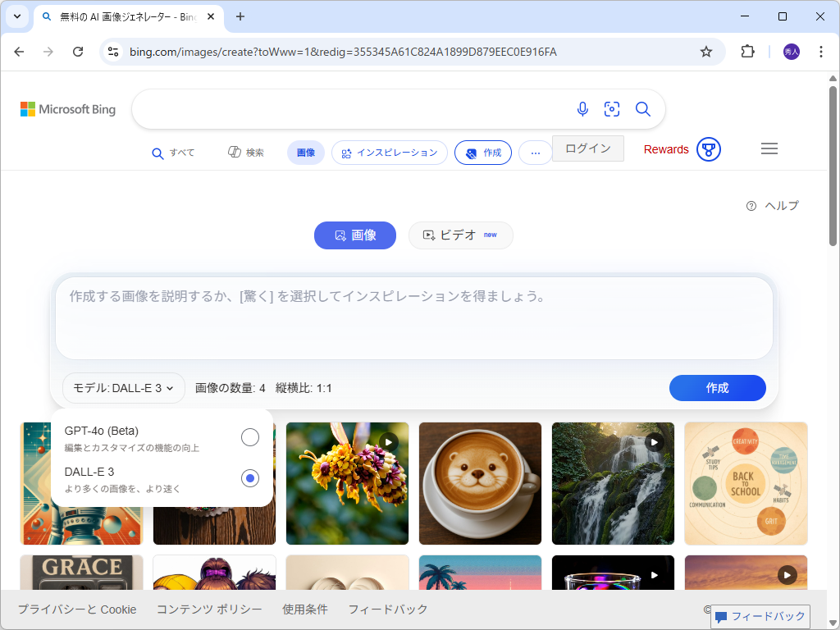840x630 pixels.
Task: Toggle the bookmark star in the address bar
Action: [706, 51]
